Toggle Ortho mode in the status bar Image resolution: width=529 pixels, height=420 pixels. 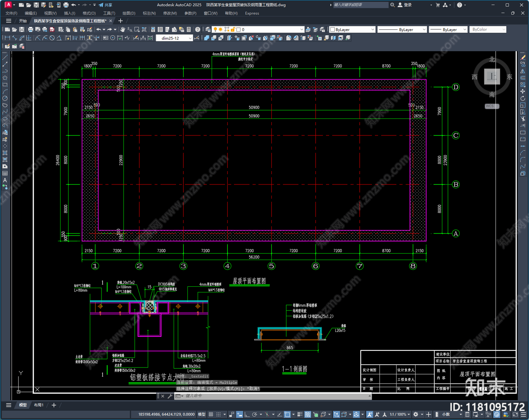pyautogui.click(x=247, y=414)
